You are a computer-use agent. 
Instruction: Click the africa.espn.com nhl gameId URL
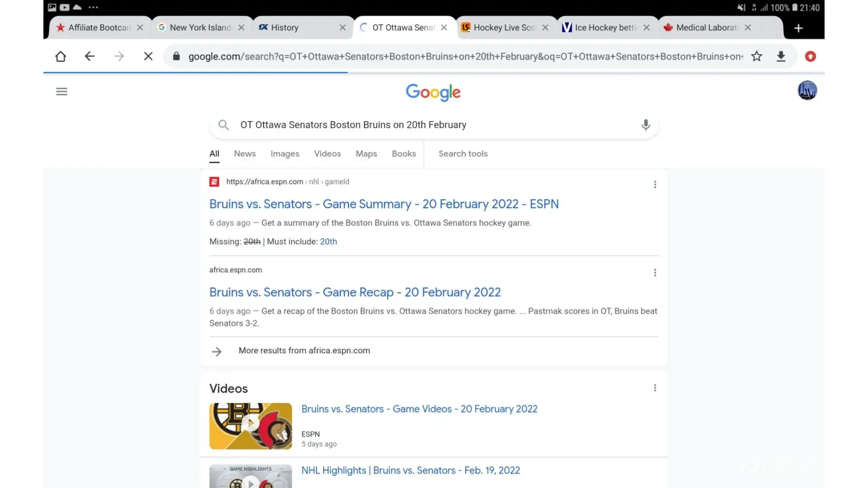coord(288,182)
